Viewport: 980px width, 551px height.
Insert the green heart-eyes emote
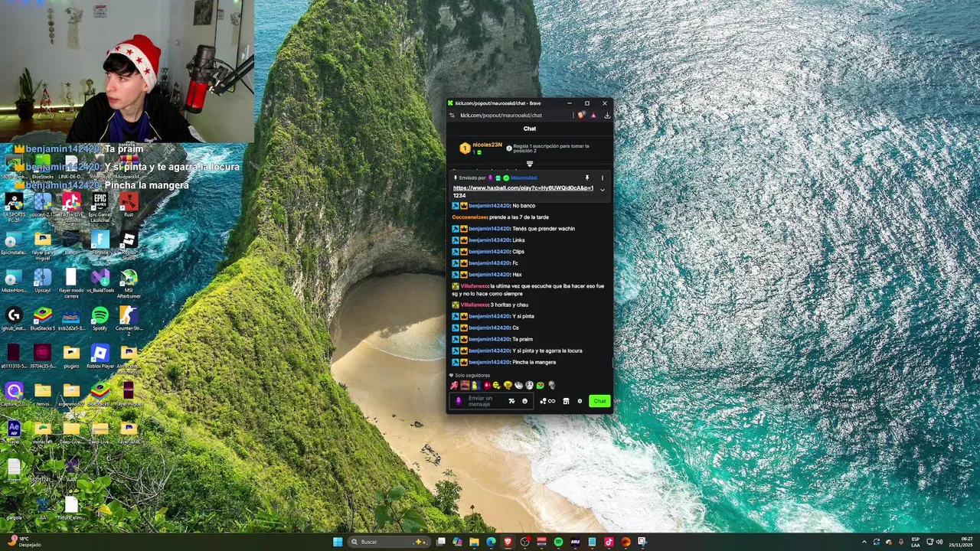tap(541, 385)
